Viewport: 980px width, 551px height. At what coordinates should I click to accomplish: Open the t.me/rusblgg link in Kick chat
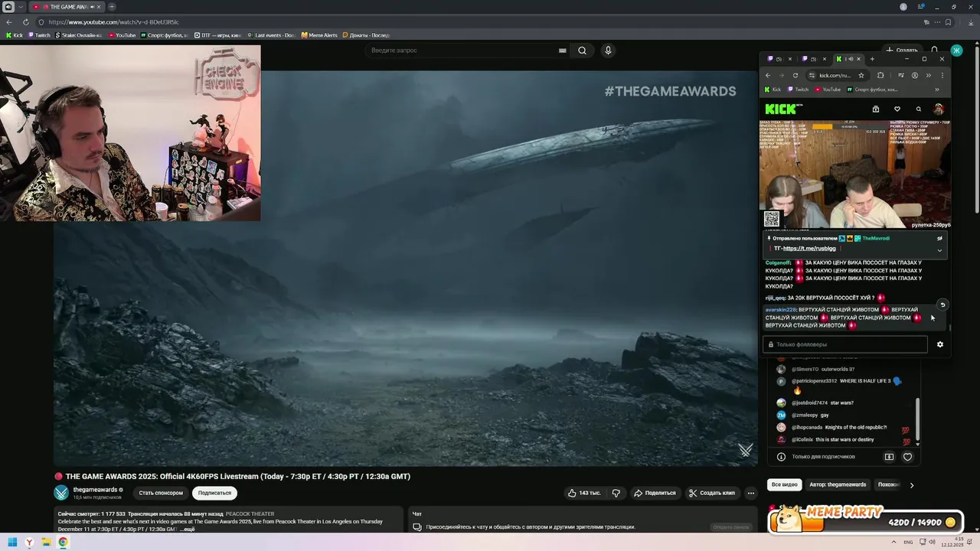coord(808,249)
